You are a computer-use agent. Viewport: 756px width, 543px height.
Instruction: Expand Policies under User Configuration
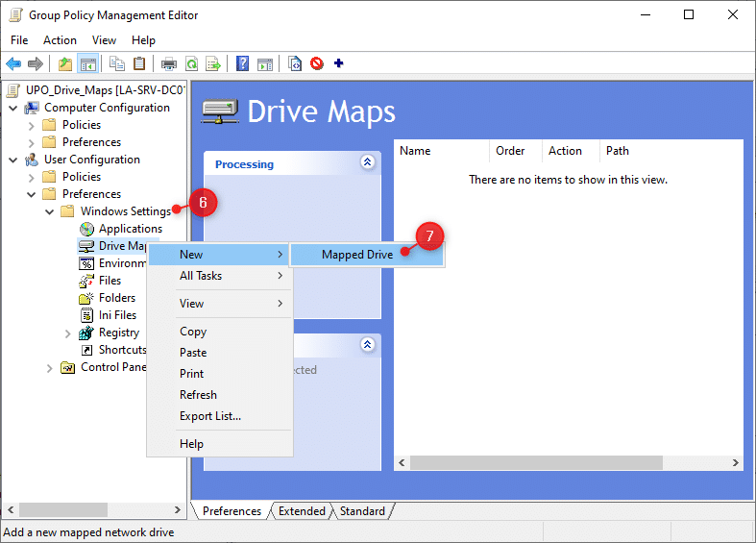coord(32,178)
